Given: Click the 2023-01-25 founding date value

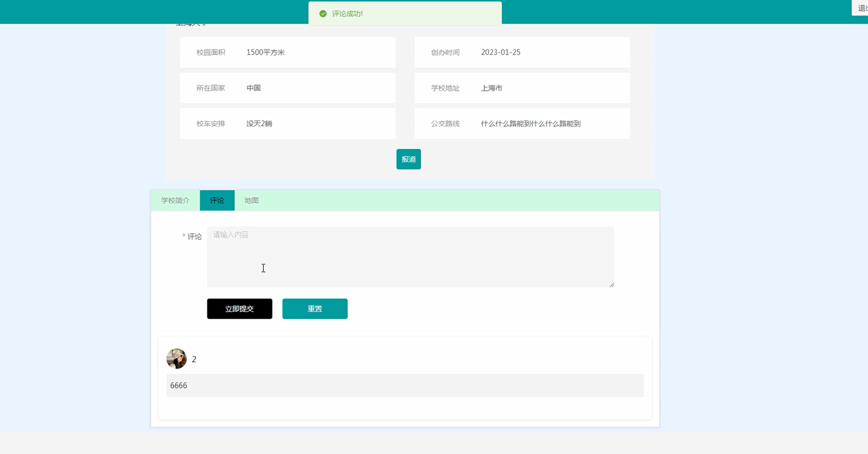Looking at the screenshot, I should pyautogui.click(x=501, y=52).
